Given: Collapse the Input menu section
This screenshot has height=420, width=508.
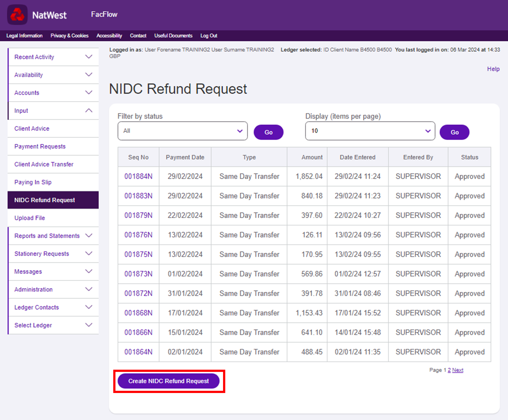Looking at the screenshot, I should [89, 110].
